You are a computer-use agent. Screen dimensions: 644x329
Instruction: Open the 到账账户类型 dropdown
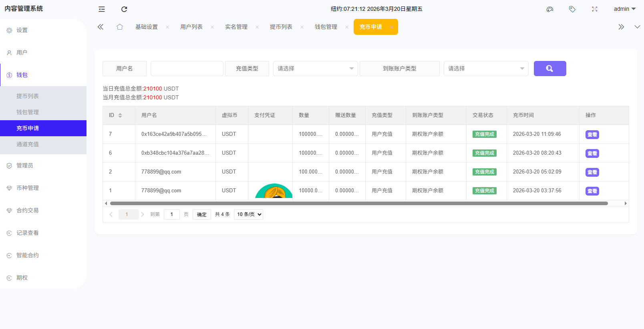pyautogui.click(x=485, y=69)
